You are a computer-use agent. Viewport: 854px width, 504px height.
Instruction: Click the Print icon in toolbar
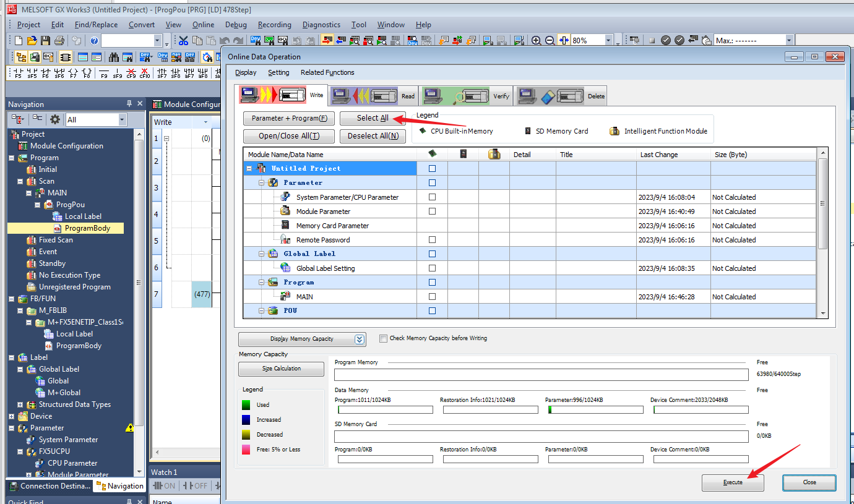click(x=59, y=41)
